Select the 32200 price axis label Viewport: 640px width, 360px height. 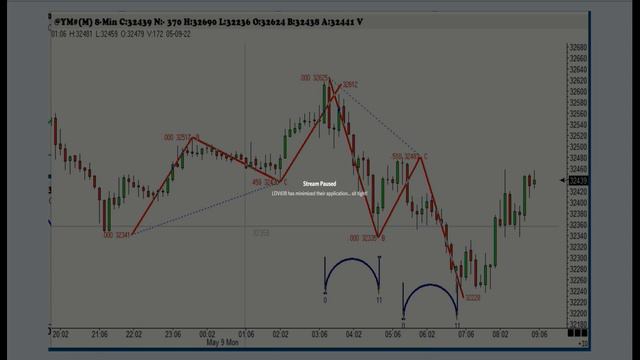click(578, 313)
